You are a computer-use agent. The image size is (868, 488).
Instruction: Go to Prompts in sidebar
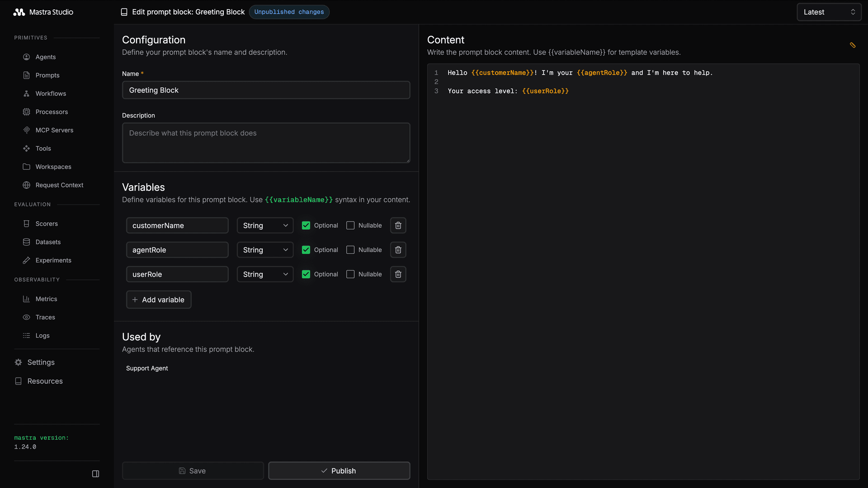coord(47,75)
